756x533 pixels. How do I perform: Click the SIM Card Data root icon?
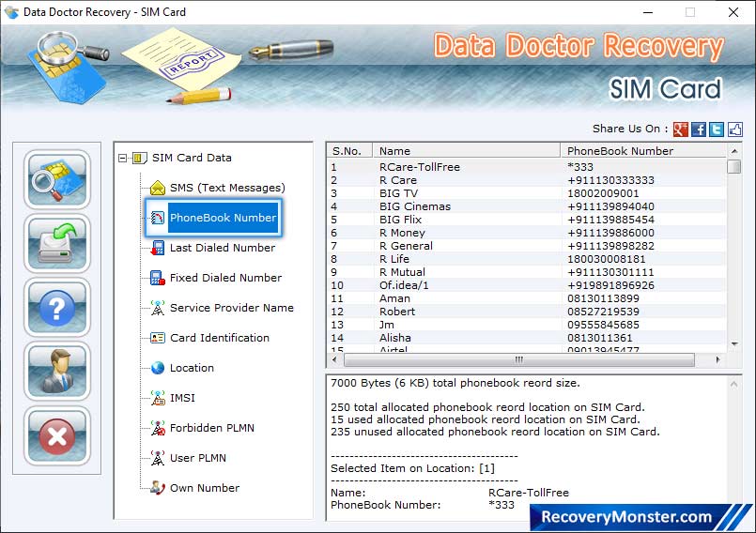tap(139, 158)
